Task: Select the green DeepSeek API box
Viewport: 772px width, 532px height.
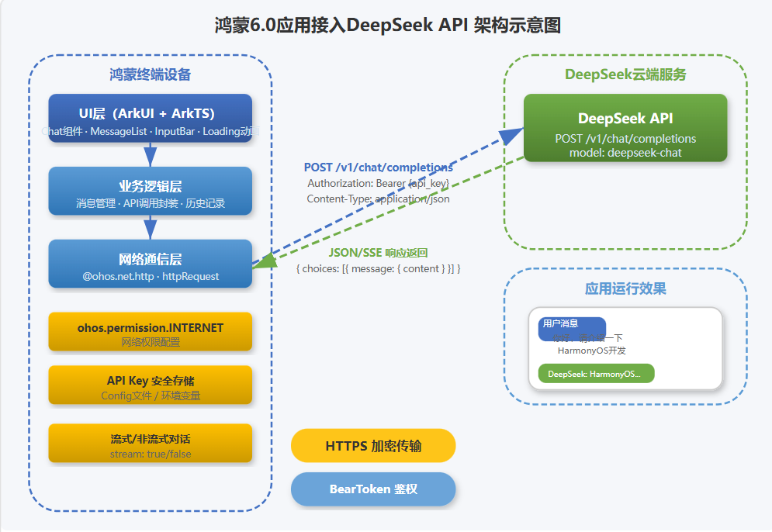Action: pos(625,128)
